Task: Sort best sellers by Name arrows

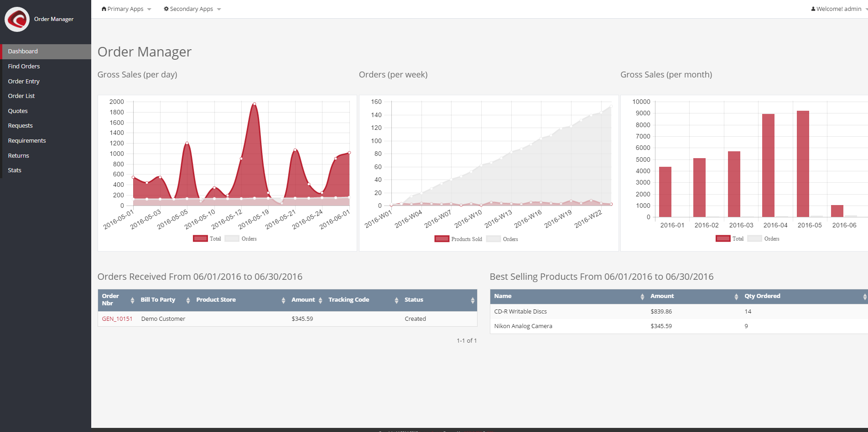Action: point(642,297)
